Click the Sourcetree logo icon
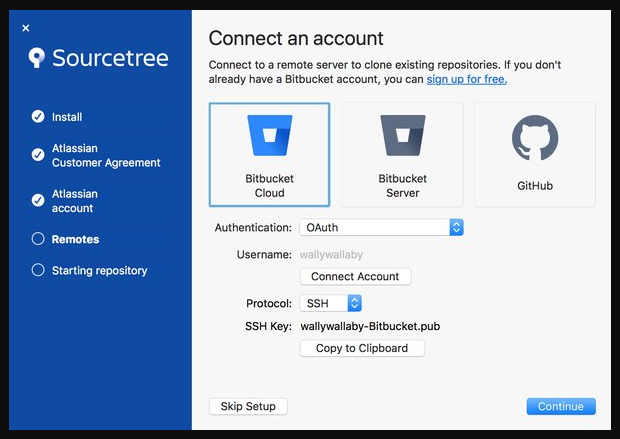620x439 pixels. 37,57
